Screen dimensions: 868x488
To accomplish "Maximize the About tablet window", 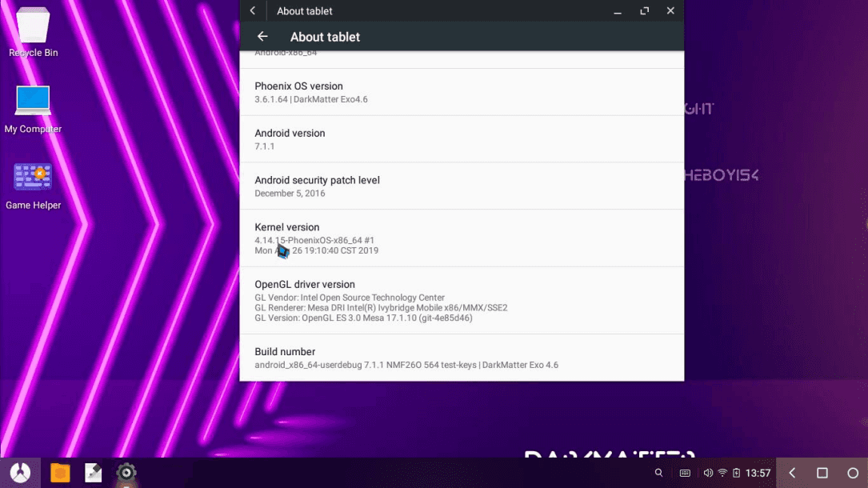I will tap(644, 10).
